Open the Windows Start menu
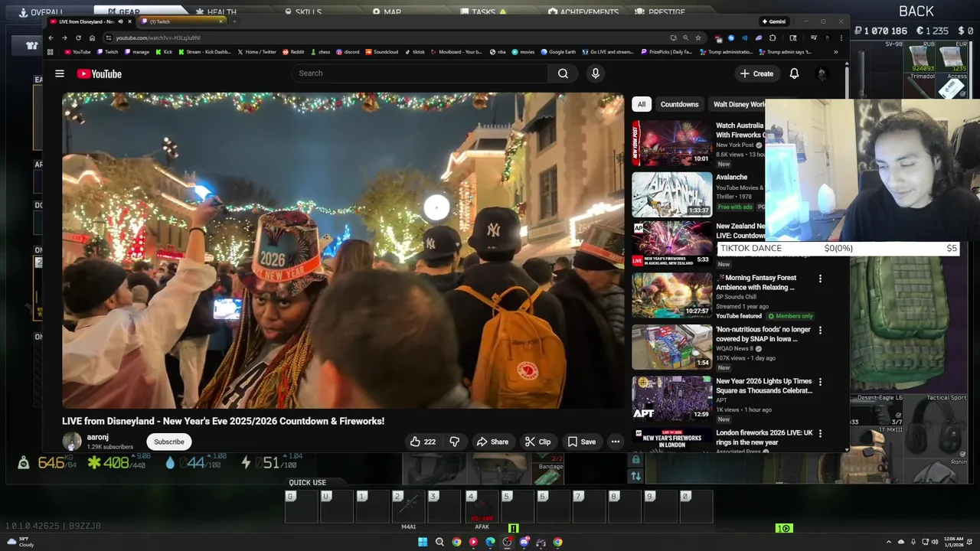 (422, 542)
